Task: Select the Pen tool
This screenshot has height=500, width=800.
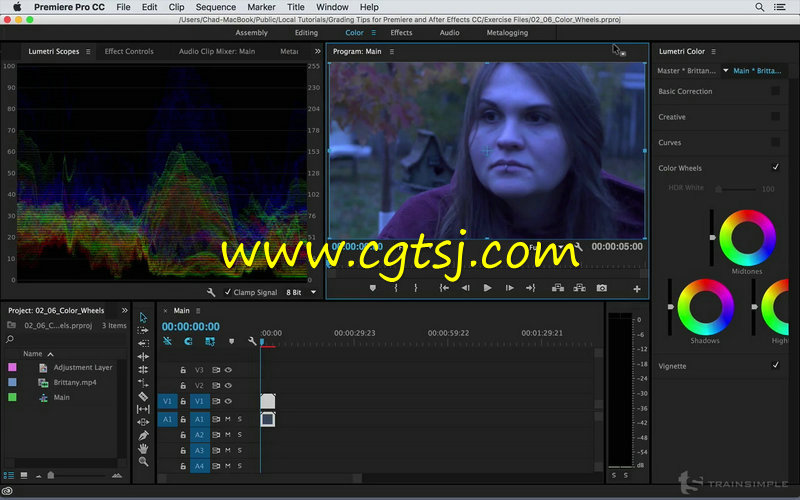Action: coord(143,436)
